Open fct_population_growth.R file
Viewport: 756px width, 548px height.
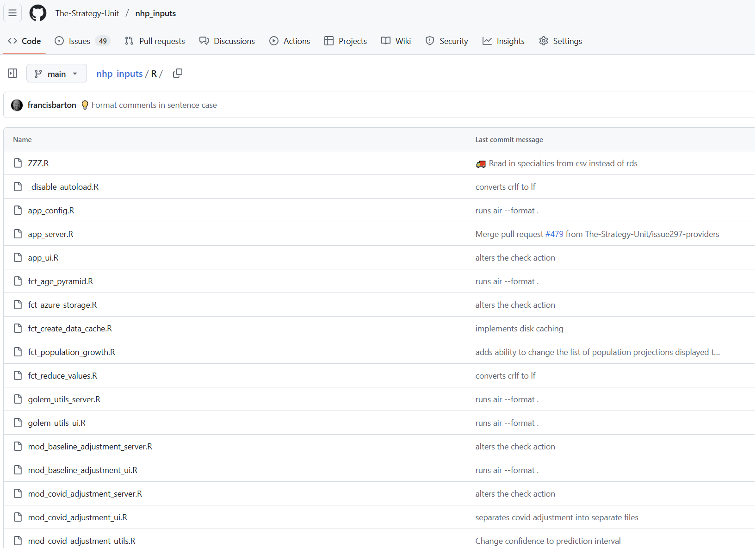(x=71, y=352)
